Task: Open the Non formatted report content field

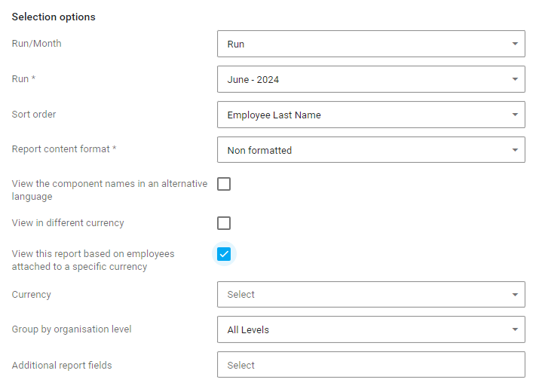Action: 362,150
